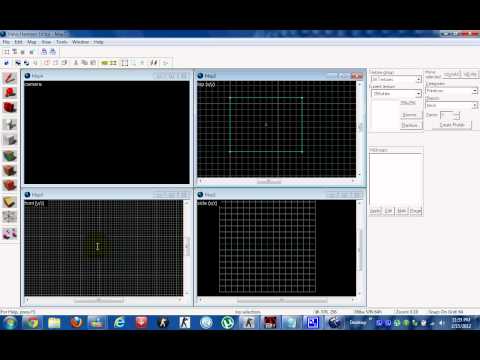This screenshot has height=360, width=480.
Task: Click inside the black camera viewport
Action: pyautogui.click(x=107, y=132)
